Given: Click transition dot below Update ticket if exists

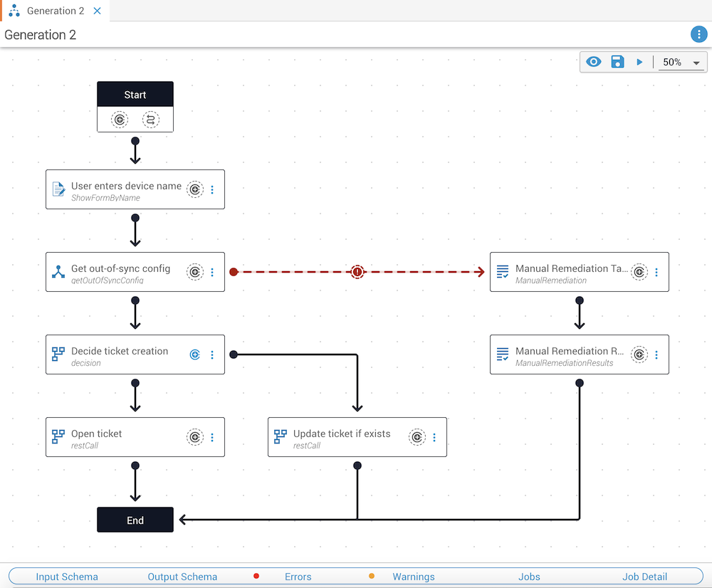Looking at the screenshot, I should point(357,466).
